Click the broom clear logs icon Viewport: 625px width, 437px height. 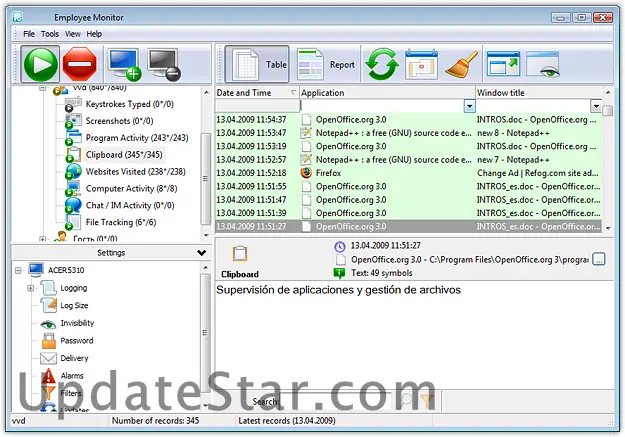[x=461, y=65]
